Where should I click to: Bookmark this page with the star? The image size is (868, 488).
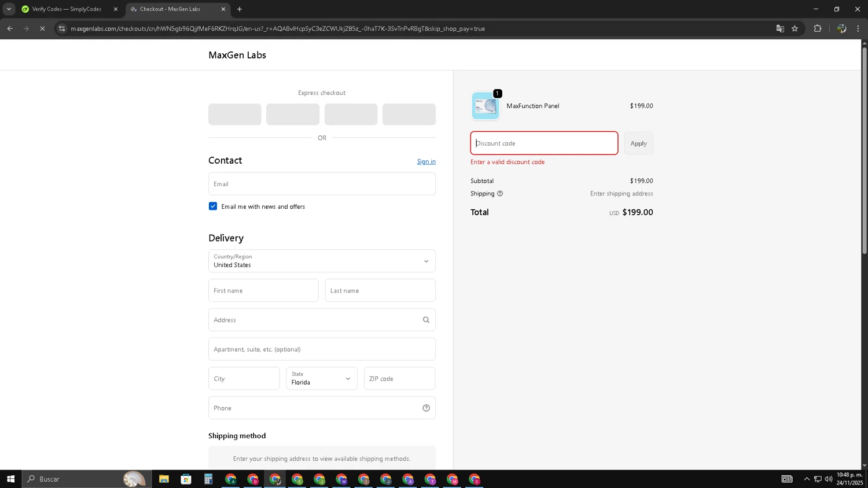click(x=795, y=28)
